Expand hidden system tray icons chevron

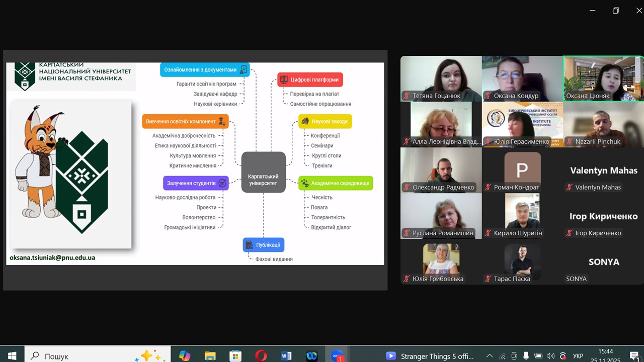point(489,356)
